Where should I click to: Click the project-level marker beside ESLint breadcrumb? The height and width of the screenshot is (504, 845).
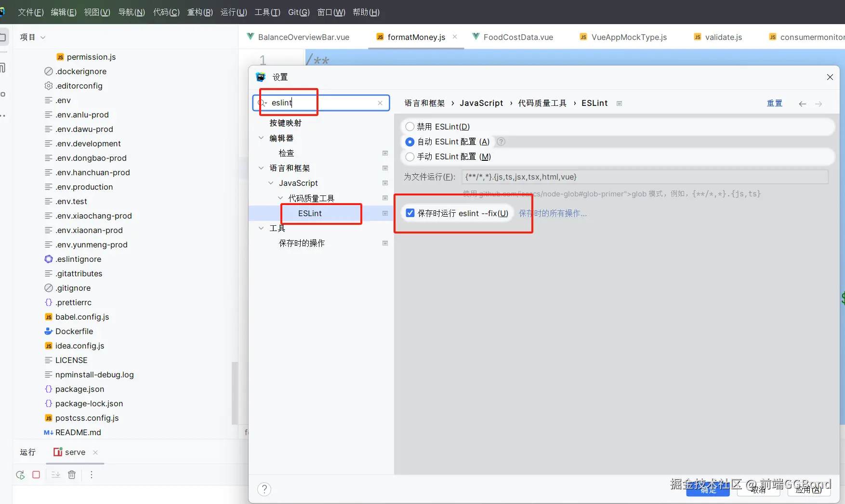(x=620, y=103)
